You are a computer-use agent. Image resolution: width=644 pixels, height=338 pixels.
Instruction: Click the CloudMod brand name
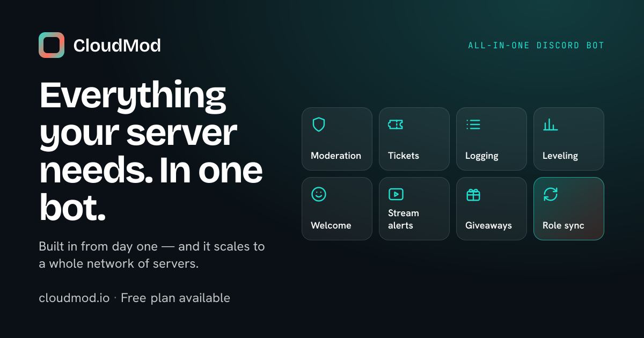click(x=117, y=46)
